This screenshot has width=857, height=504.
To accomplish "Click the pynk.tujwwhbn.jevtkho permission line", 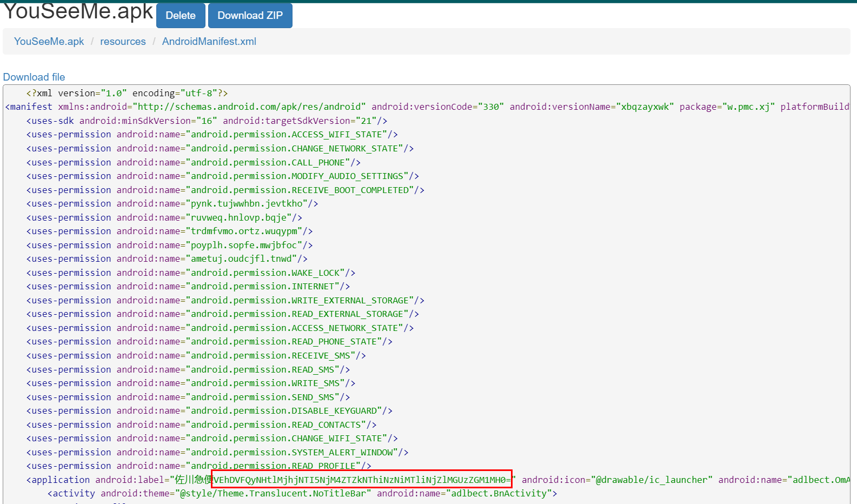I will 172,204.
